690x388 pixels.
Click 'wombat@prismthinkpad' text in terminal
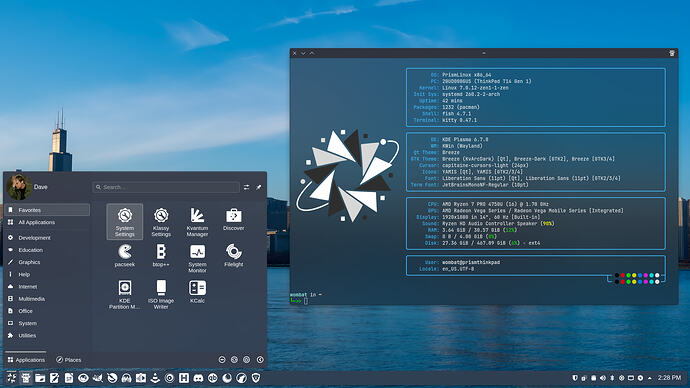click(x=470, y=262)
